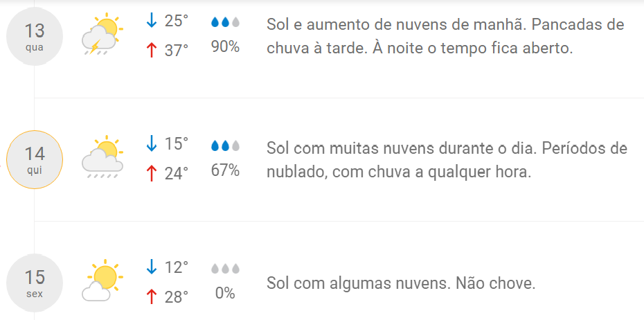Click the blue minimum arrow beside 25°
This screenshot has height=320, width=644.
point(152,21)
